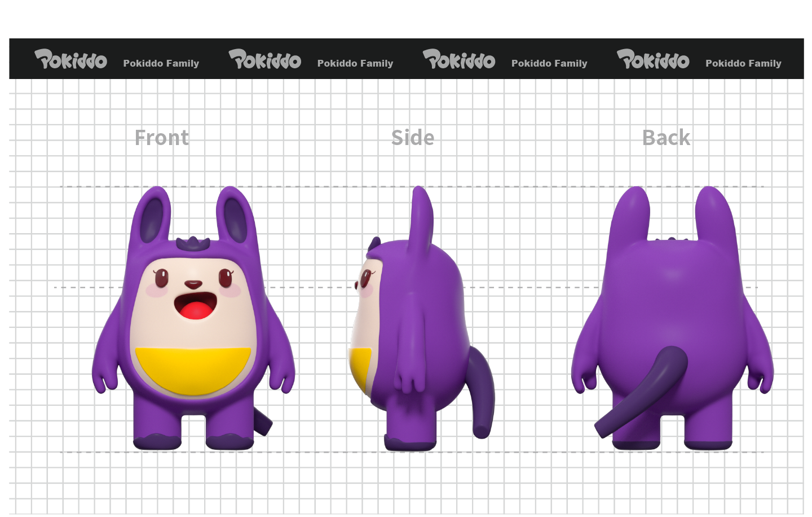The image size is (812, 517).
Task: Select the side-profile purple character render
Action: 421,318
